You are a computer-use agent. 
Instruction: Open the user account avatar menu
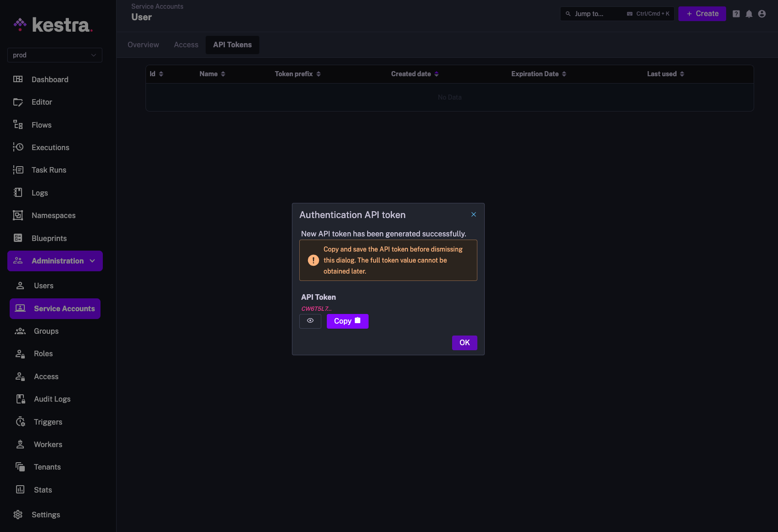[762, 13]
